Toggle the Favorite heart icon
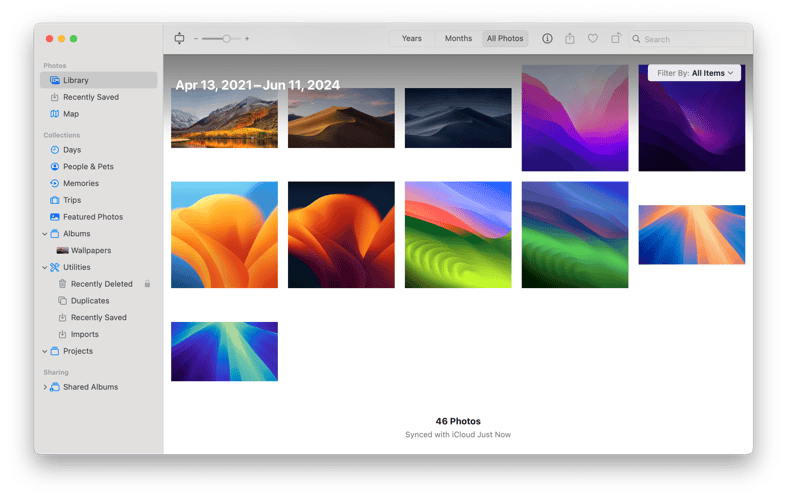 coord(593,39)
